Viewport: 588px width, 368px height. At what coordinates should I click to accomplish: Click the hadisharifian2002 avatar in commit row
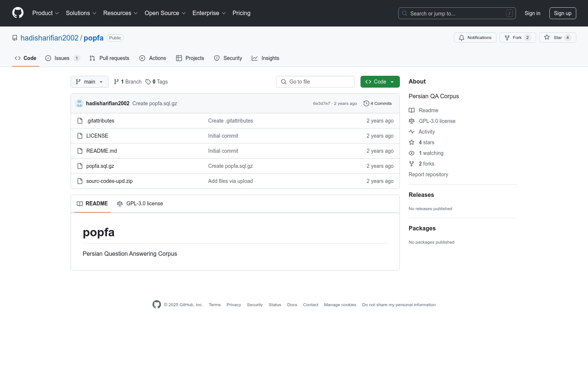click(79, 103)
